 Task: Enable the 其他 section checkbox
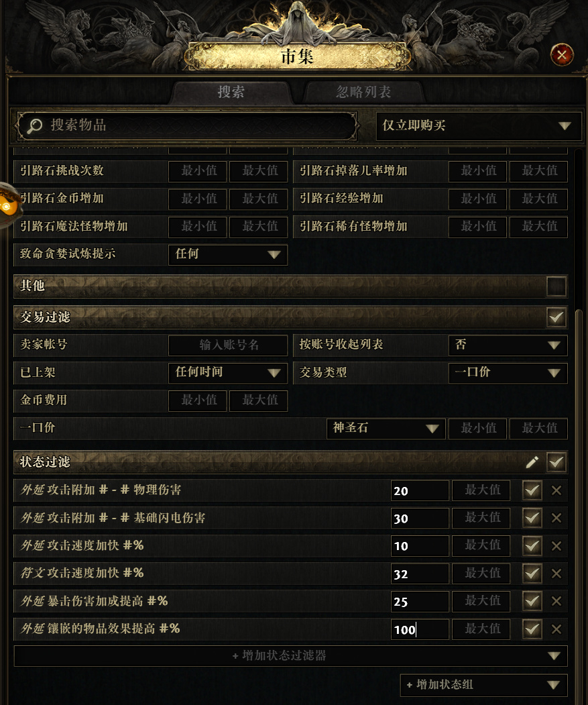coord(556,286)
